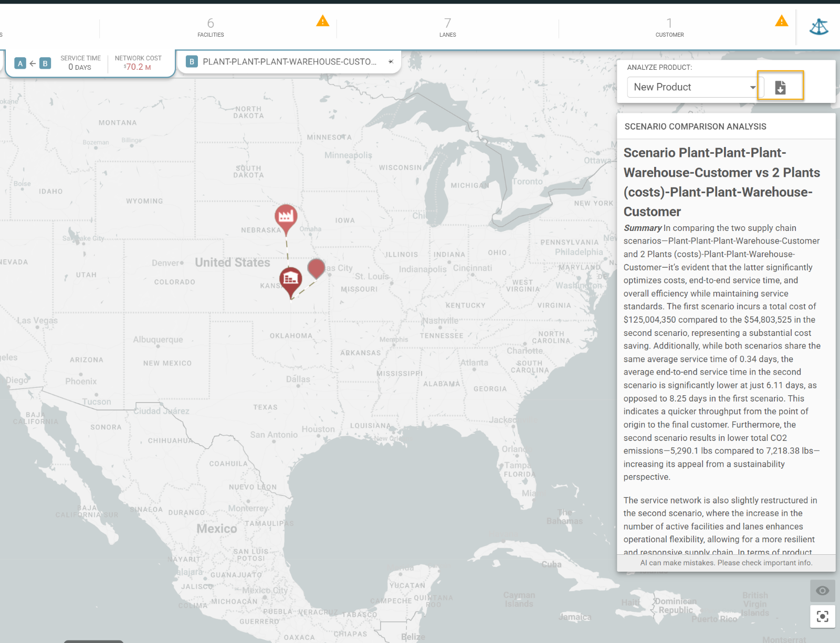Click the arrow between scenarios A and B
Viewport: 840px width, 643px height.
coord(33,64)
